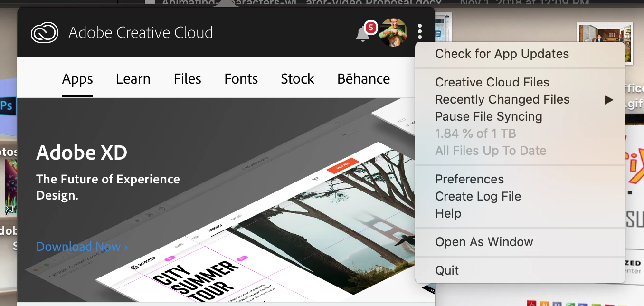The image size is (644, 306).
Task: Switch to the Learn tab
Action: click(x=133, y=79)
